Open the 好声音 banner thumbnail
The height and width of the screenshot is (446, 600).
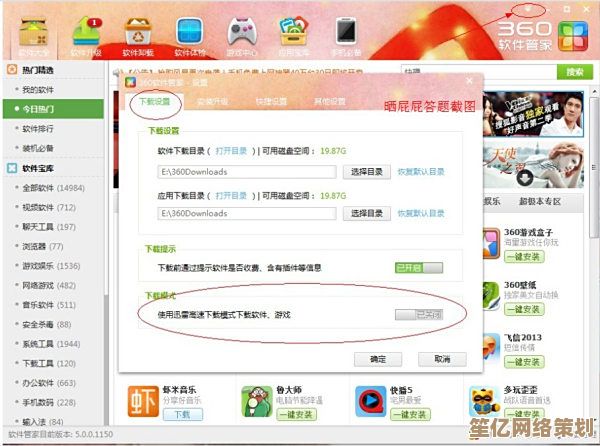point(533,114)
